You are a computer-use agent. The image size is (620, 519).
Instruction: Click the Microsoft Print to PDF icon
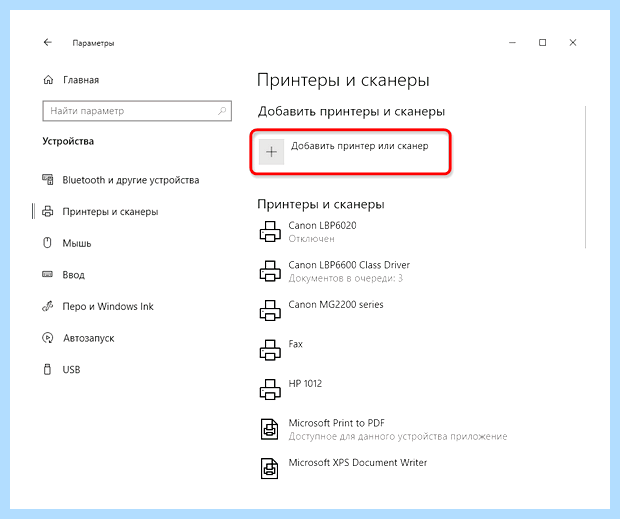click(270, 429)
